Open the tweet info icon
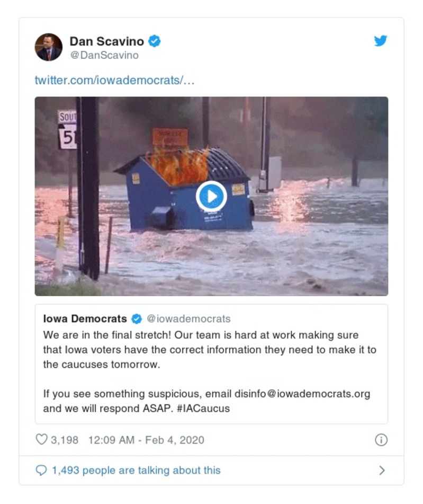The width and height of the screenshot is (423, 504). 381,440
